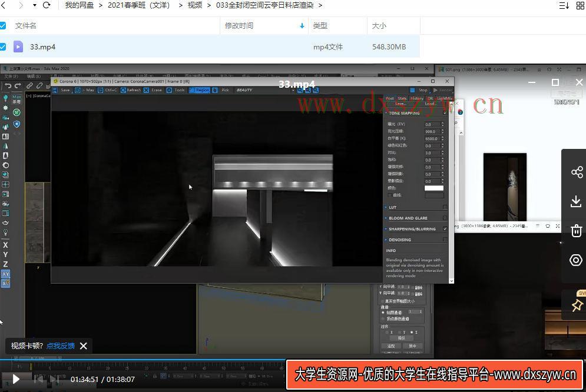586x392 pixels.
Task: Refresh the netdisk folder listing
Action: pyautogui.click(x=47, y=5)
